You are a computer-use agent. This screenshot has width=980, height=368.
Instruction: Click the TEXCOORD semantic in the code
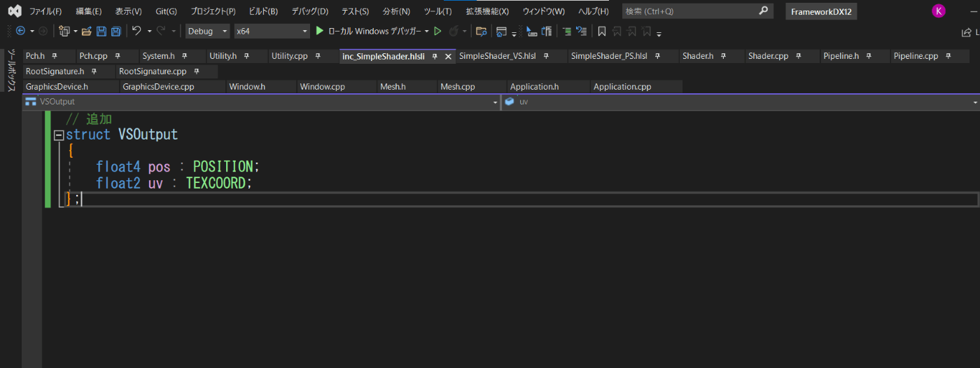[x=216, y=183]
